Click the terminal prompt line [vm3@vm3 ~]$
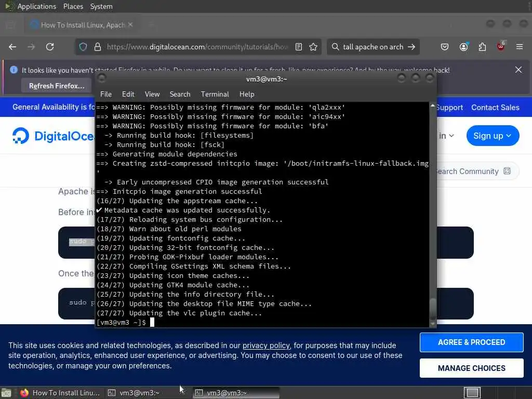Image resolution: width=532 pixels, height=399 pixels. (x=122, y=322)
